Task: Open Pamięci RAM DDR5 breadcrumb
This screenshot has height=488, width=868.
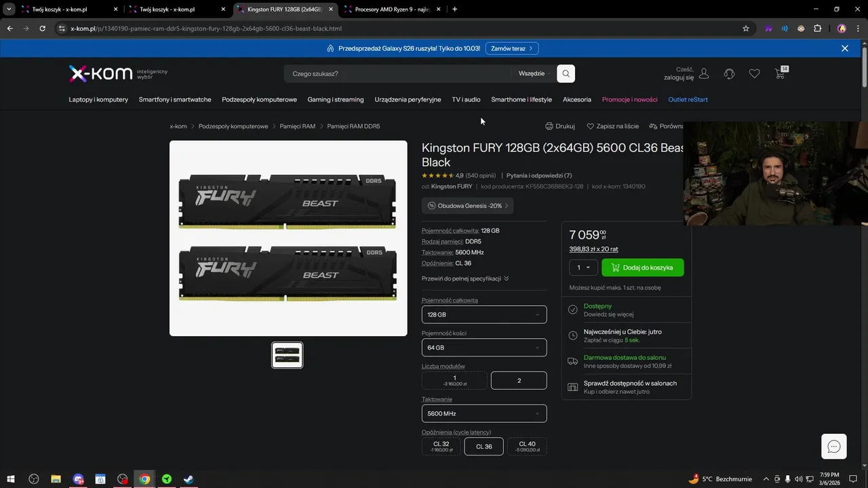Action: pyautogui.click(x=353, y=126)
